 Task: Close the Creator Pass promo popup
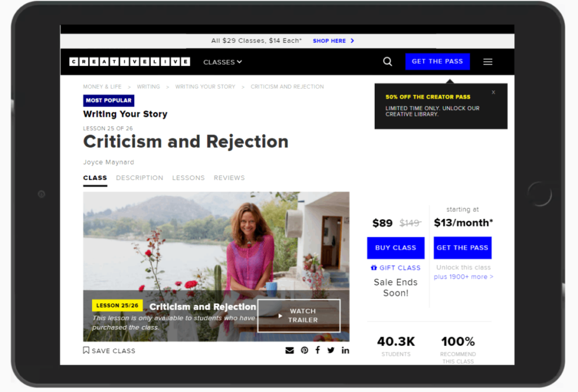click(x=493, y=92)
